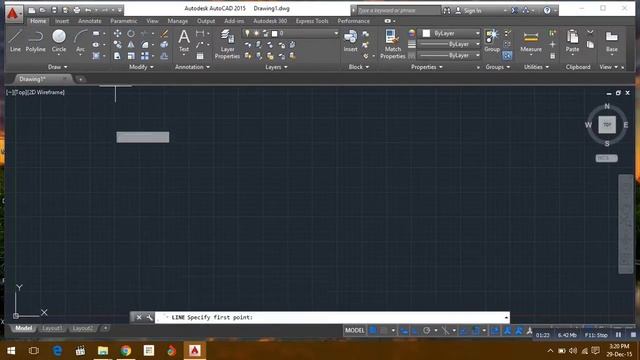
Task: Click the Insert block icon
Action: point(350,41)
